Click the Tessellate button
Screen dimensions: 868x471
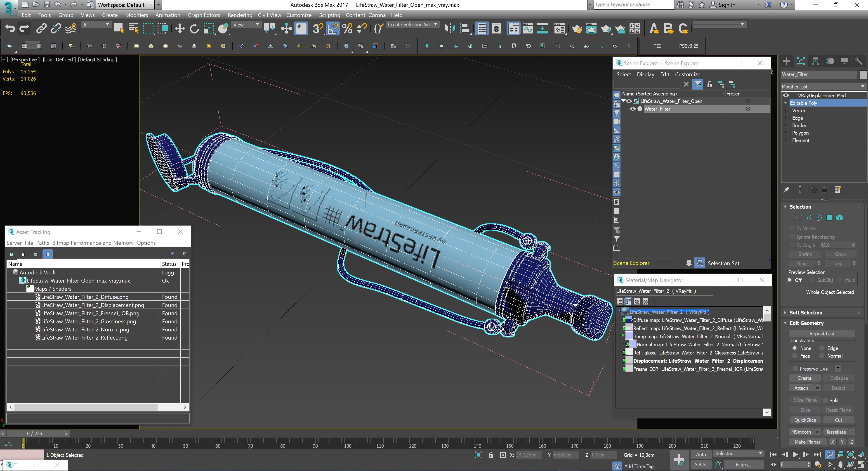point(836,432)
